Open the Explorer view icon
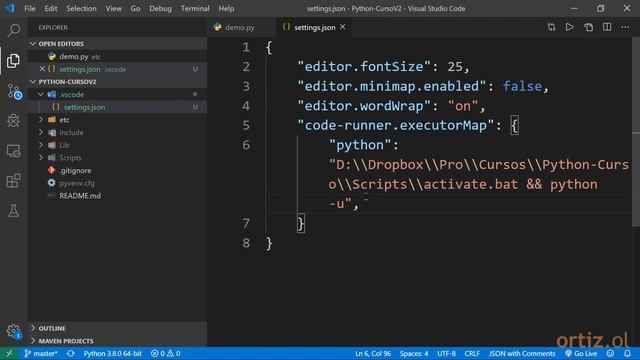The image size is (640, 360). tap(13, 61)
